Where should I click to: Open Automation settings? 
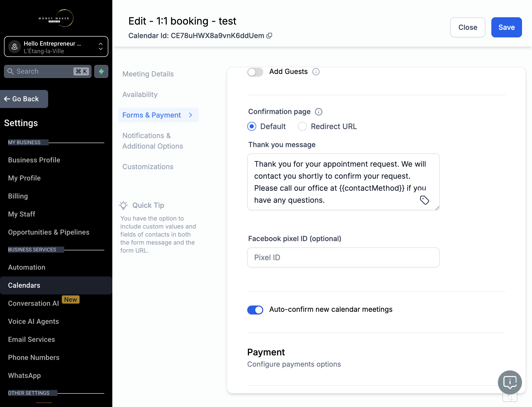click(x=27, y=267)
